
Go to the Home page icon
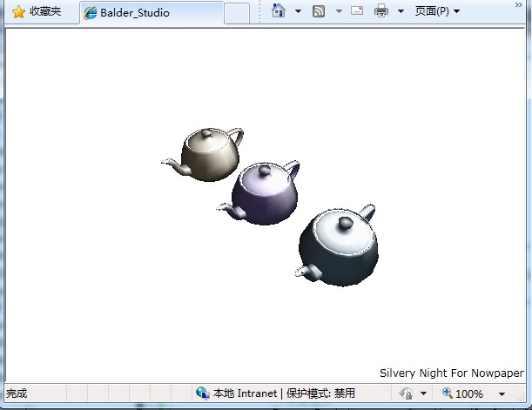point(279,10)
